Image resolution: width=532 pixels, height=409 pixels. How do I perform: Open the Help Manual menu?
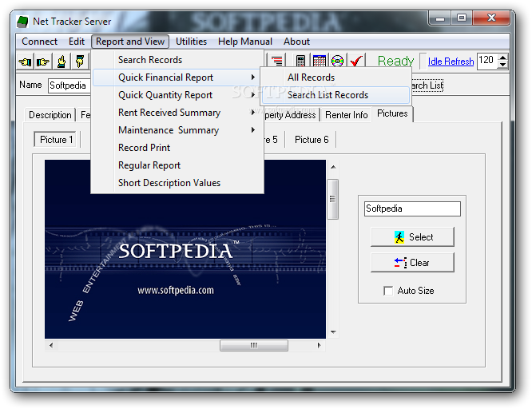tap(245, 42)
